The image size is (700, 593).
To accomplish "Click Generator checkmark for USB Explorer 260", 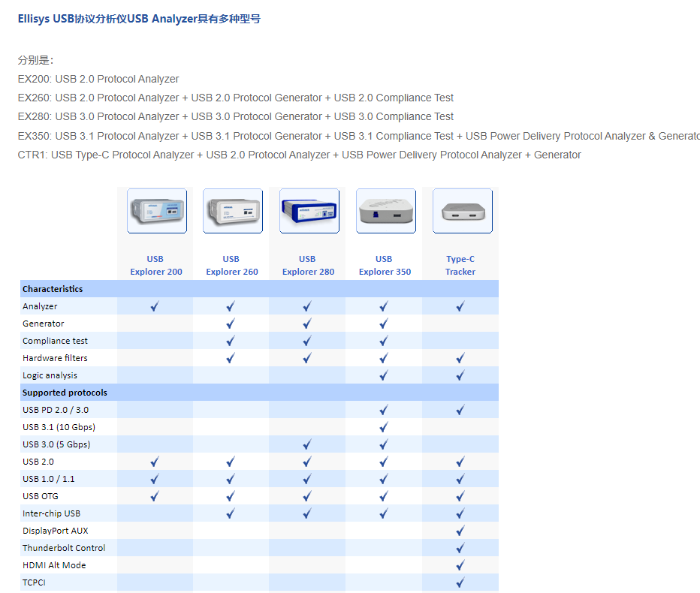I will pyautogui.click(x=231, y=324).
